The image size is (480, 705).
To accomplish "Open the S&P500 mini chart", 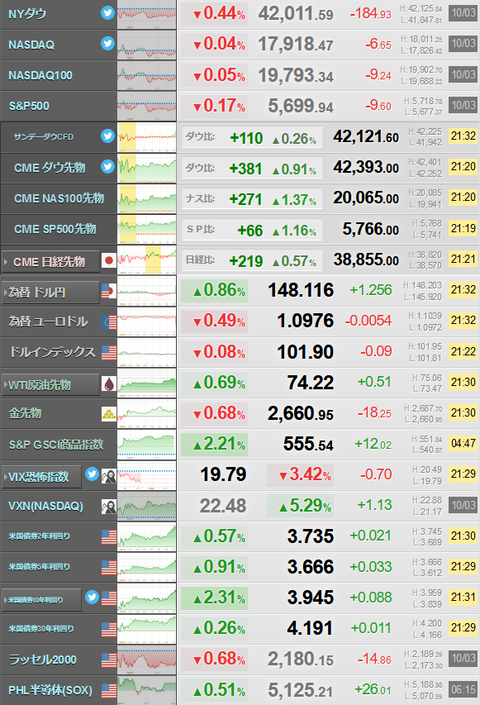I will pos(147,106).
